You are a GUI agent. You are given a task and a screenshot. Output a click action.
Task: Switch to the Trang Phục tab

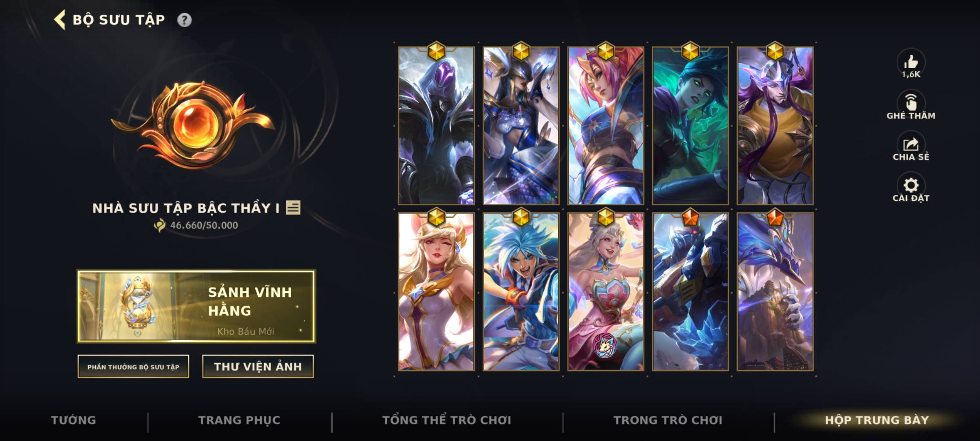click(x=239, y=420)
